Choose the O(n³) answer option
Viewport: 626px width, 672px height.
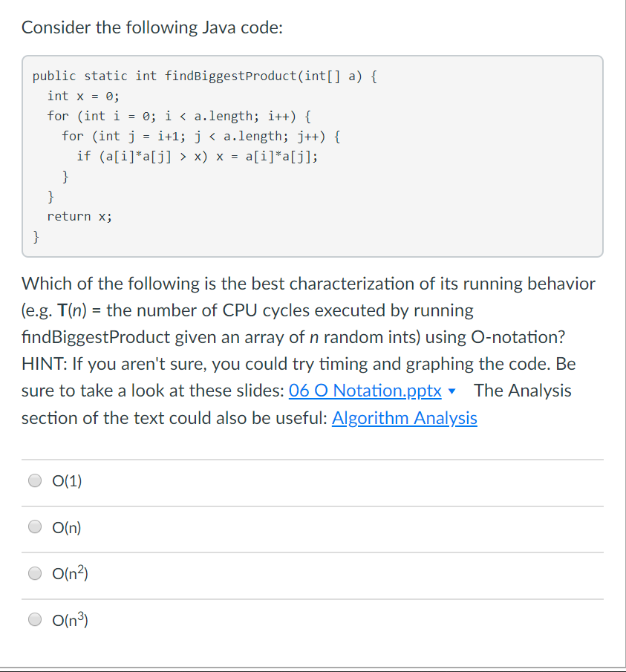point(34,619)
